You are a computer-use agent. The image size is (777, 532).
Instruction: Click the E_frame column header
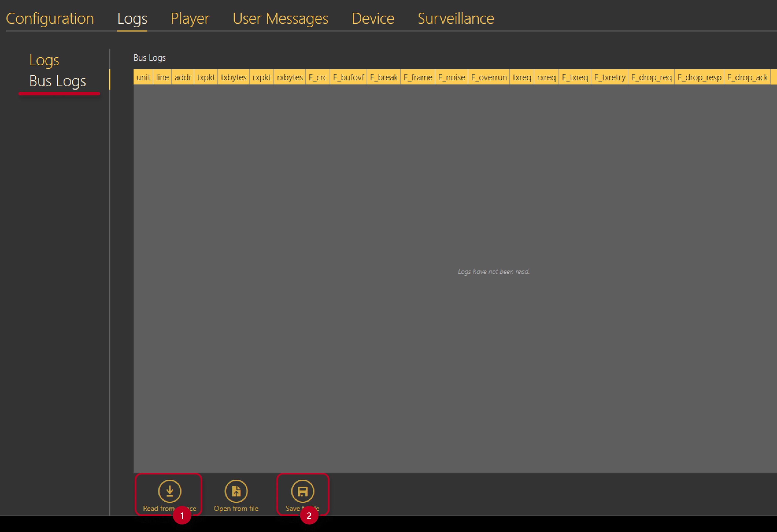point(418,77)
